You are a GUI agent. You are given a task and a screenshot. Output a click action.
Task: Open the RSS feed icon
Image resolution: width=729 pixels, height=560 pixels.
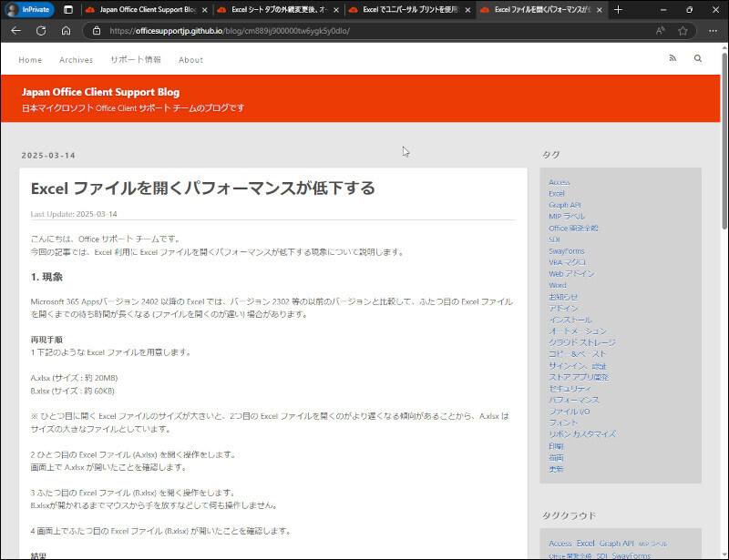[673, 58]
